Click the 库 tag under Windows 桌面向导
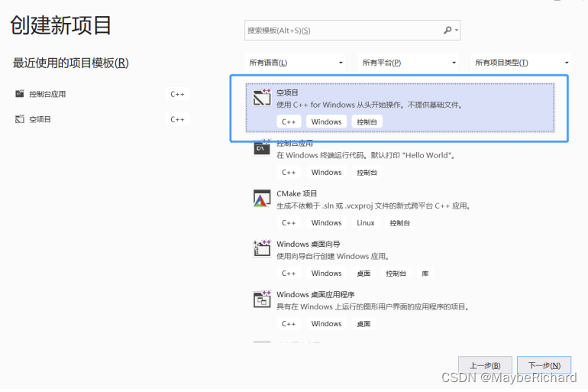The height and width of the screenshot is (392, 588). click(425, 274)
